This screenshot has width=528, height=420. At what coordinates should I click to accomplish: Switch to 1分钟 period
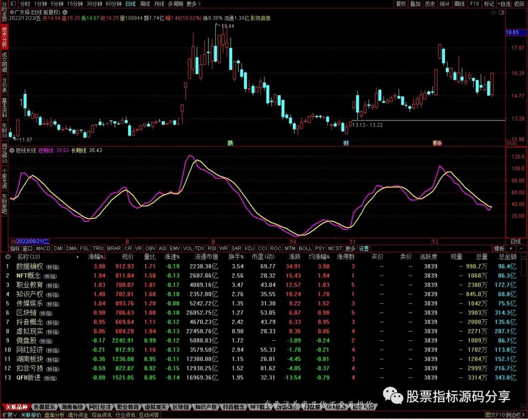pos(41,4)
